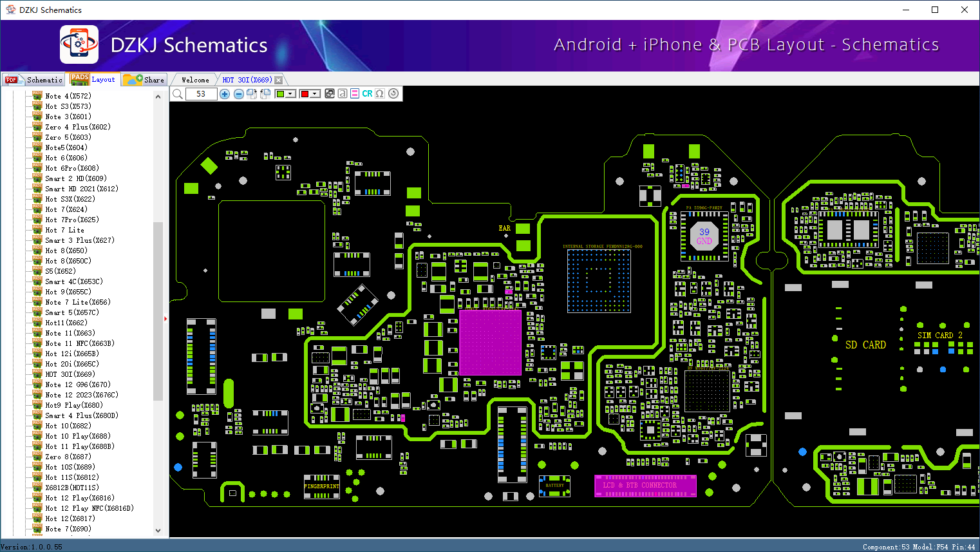Image resolution: width=980 pixels, height=552 pixels.
Task: Rotate the board clockwise using the toolbar icon
Action: 252,94
